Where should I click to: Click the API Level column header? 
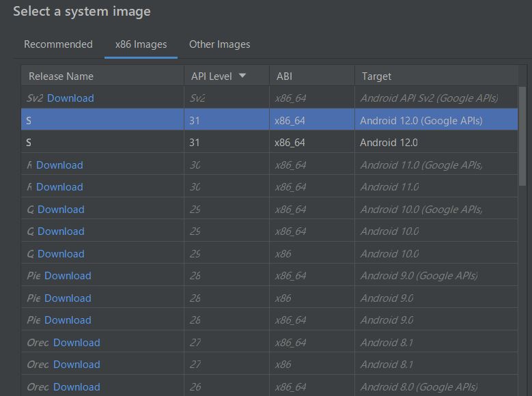[x=226, y=76]
